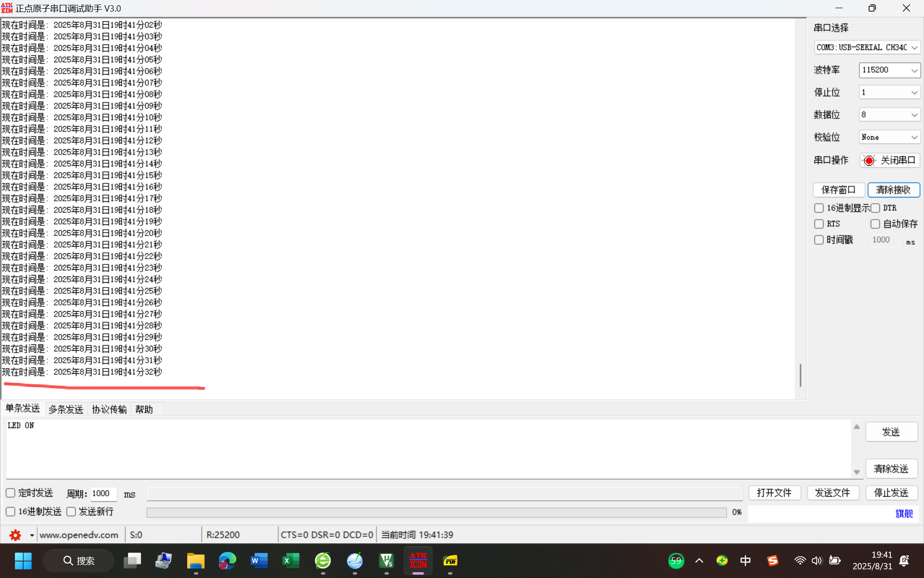924x578 pixels.
Task: Click the send text box containing LED ON
Action: (428, 448)
